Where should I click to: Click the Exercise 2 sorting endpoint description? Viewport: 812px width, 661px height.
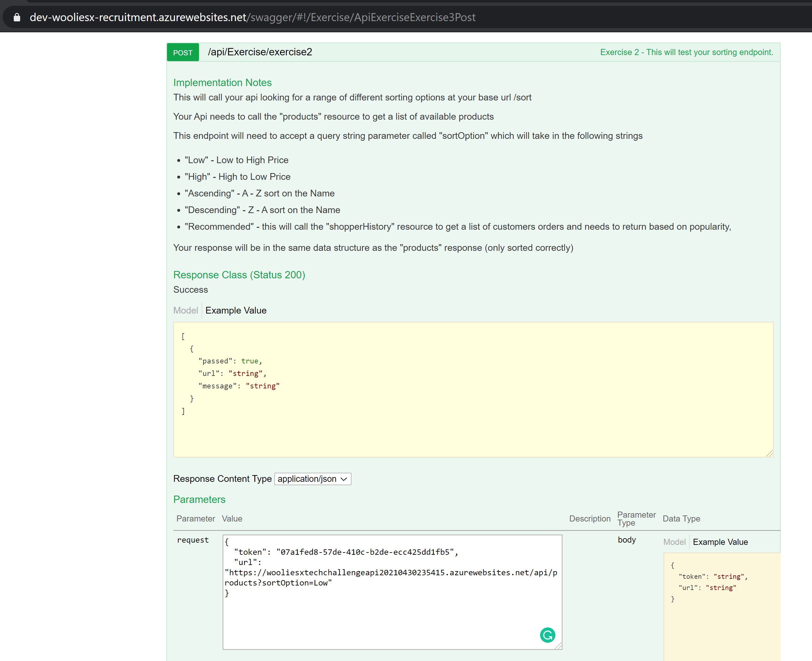coord(686,52)
